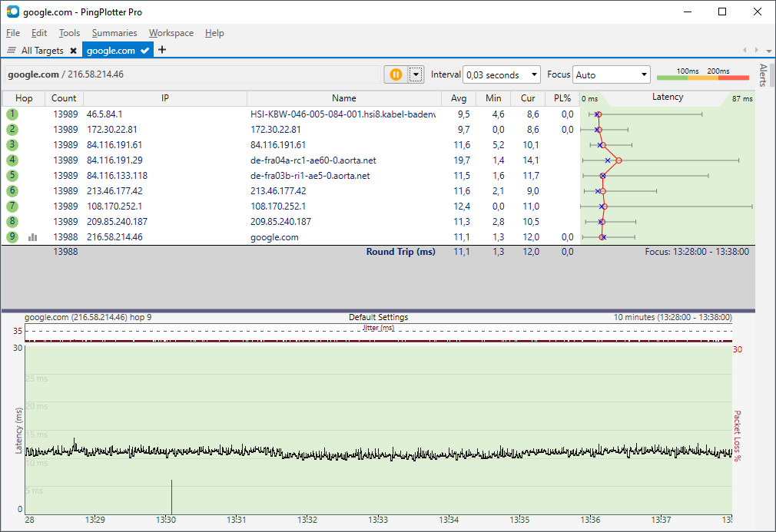Click the latency color scale legend
The width and height of the screenshot is (776, 532).
pos(702,74)
